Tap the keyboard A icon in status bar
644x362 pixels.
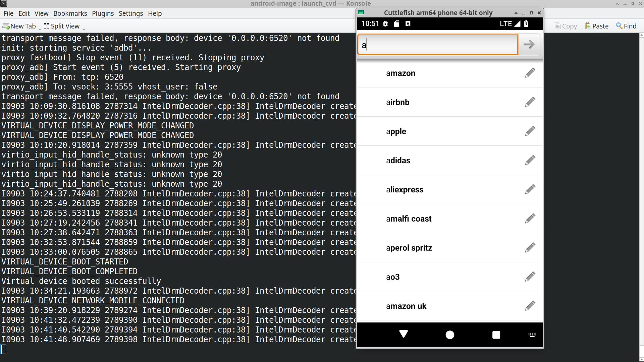(x=408, y=24)
